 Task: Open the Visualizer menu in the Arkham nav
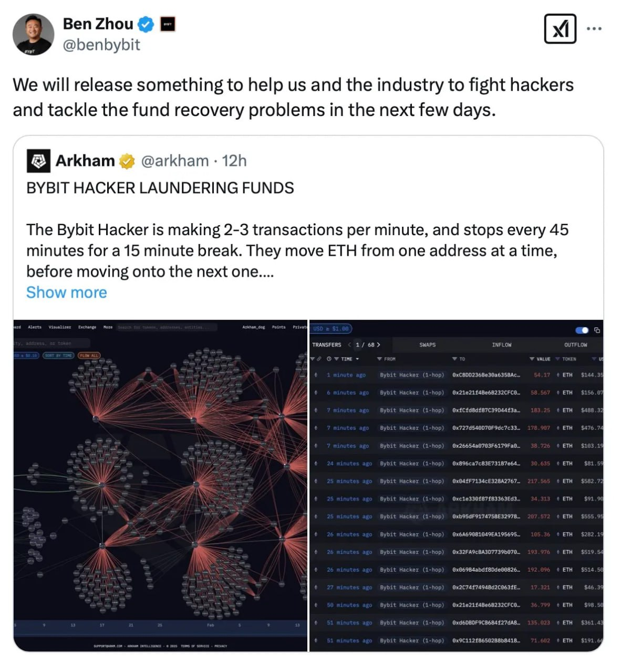tap(60, 328)
